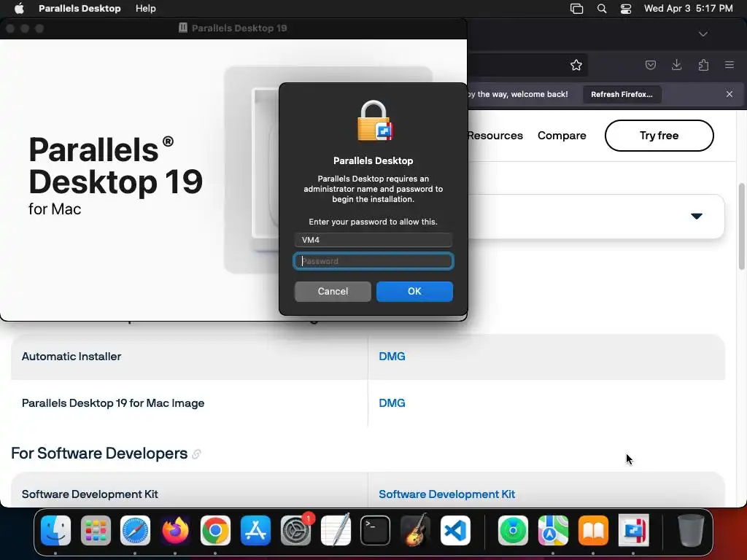The height and width of the screenshot is (560, 747).
Task: Click the Try free button
Action: (x=659, y=136)
